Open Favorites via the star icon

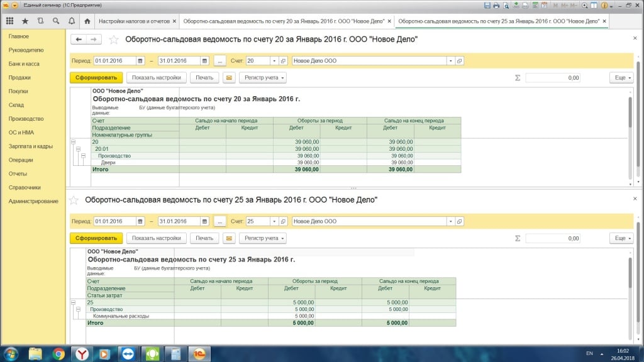click(25, 21)
